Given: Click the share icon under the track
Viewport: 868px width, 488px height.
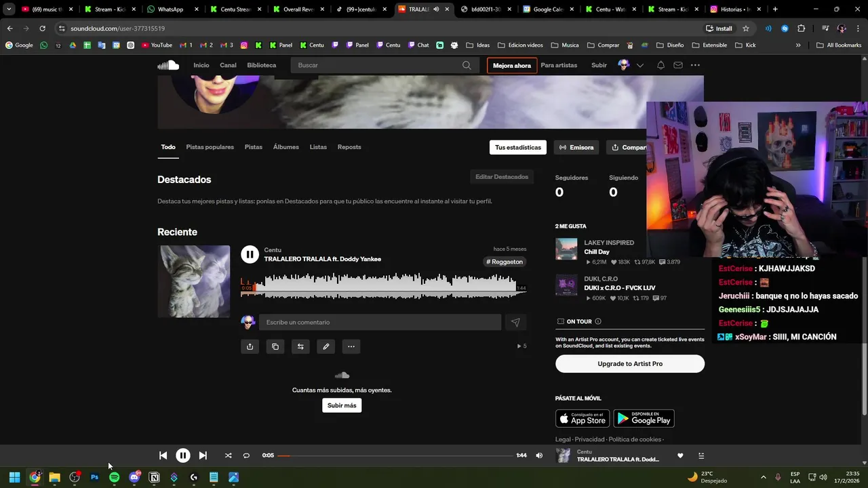Looking at the screenshot, I should pos(250,346).
